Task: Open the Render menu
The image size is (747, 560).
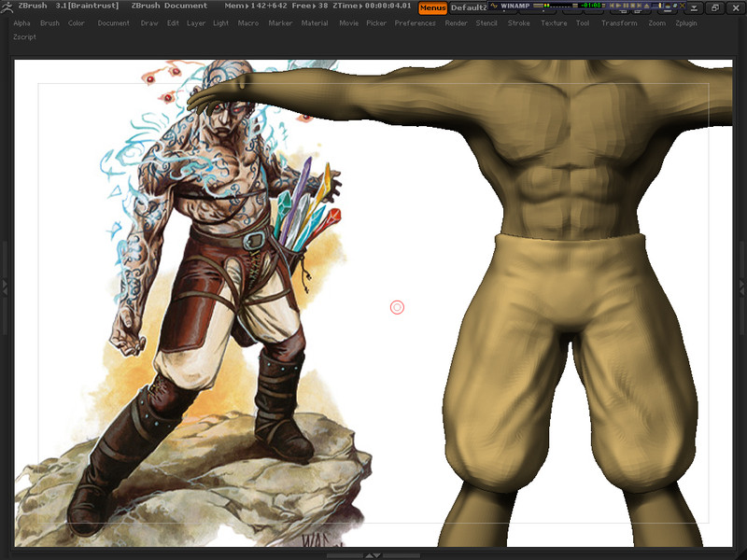Action: [x=456, y=22]
